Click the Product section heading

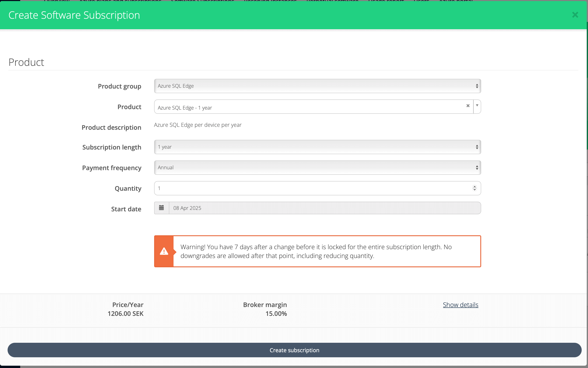tap(26, 62)
